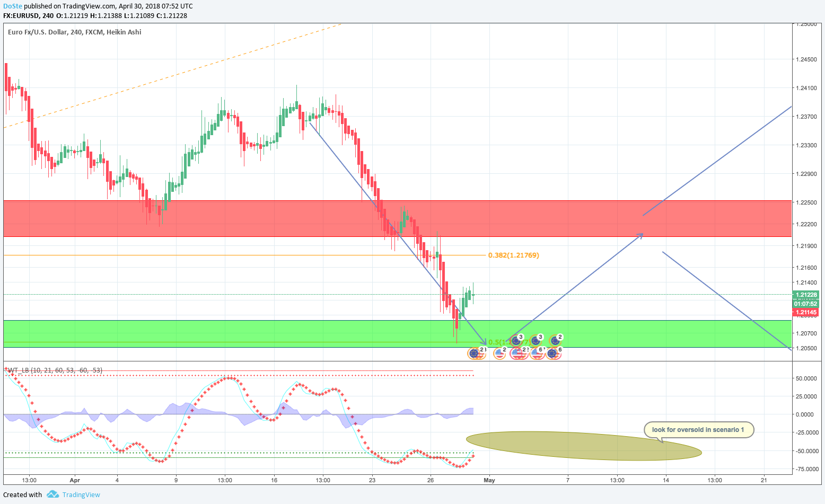825x504 pixels.
Task: Click the 1.22500 price axis label
Action: (x=806, y=202)
